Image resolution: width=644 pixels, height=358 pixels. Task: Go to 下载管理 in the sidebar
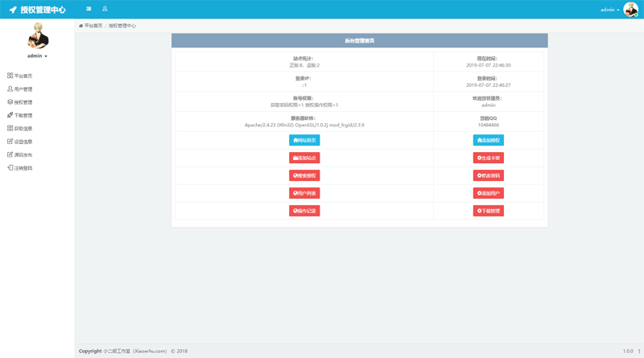pos(23,115)
